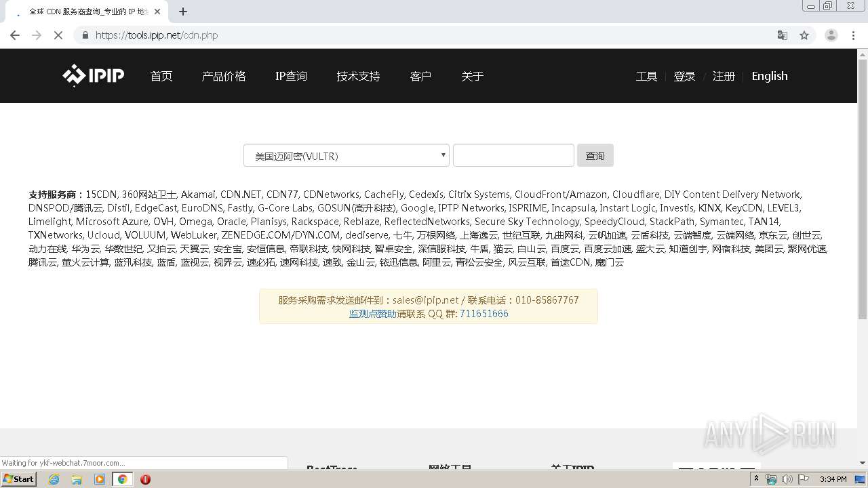
Task: Open the Chrome profile avatar
Action: pyautogui.click(x=831, y=35)
